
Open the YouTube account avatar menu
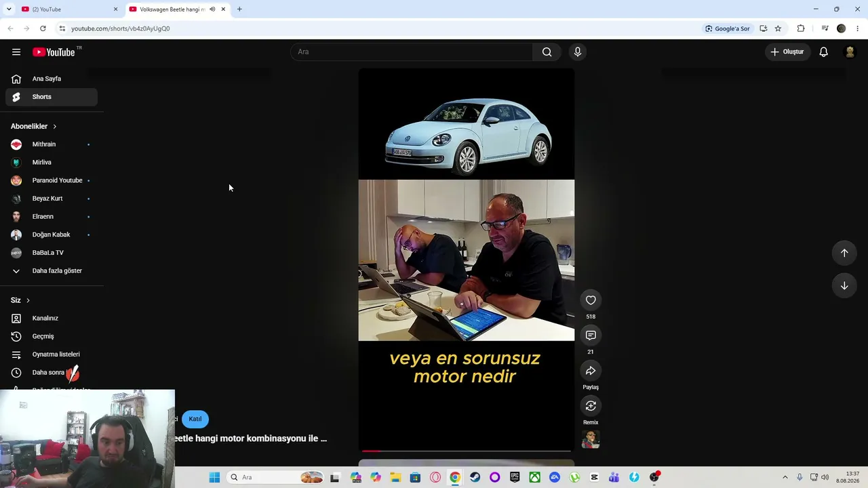849,52
